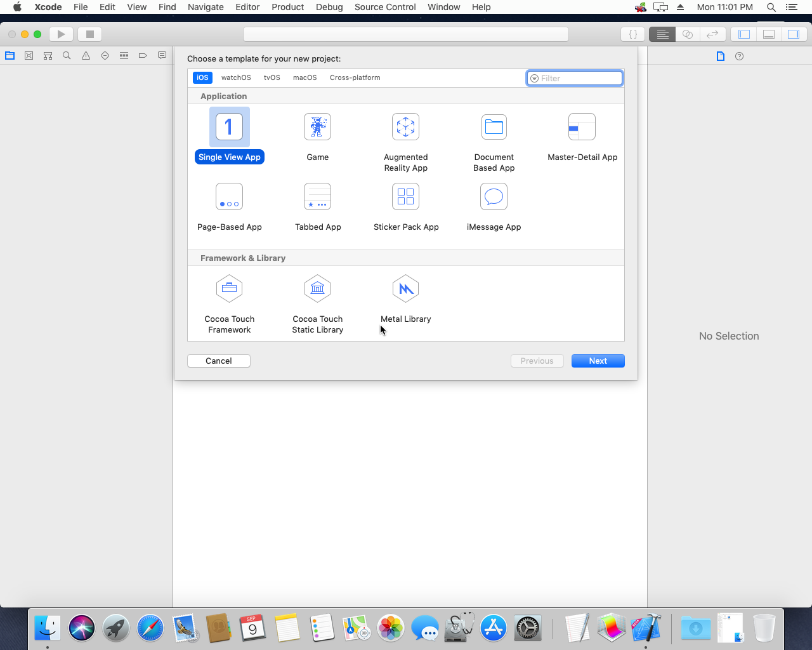Pick the Metal Library template
This screenshot has height=650, width=812.
406,299
